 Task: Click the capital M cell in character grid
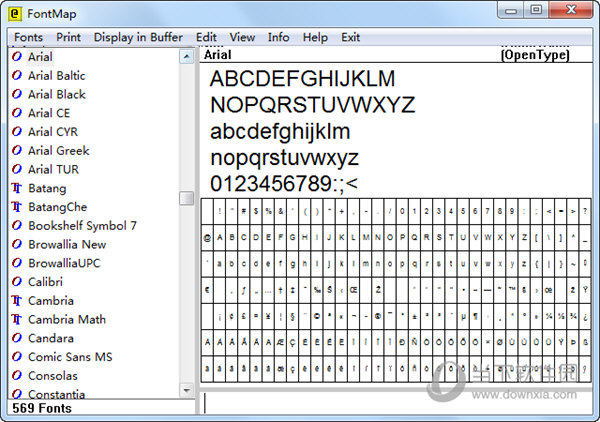366,238
